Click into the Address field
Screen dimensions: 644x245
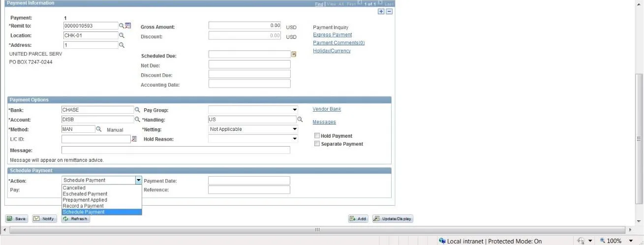point(91,45)
